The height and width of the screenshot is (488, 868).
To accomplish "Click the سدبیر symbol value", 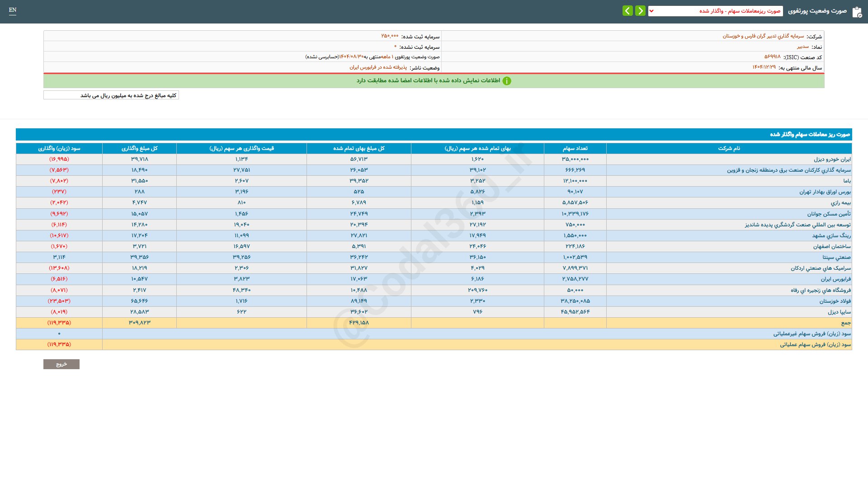I will coord(802,47).
